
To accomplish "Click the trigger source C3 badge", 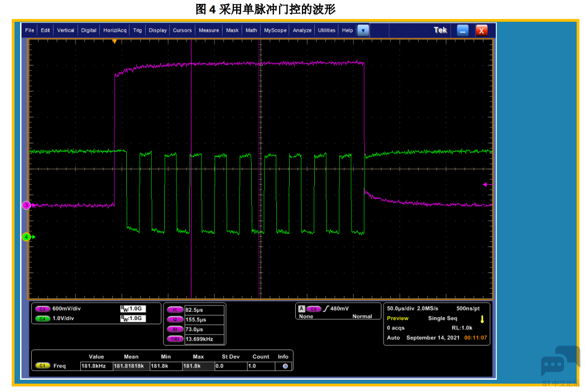I will click(313, 309).
